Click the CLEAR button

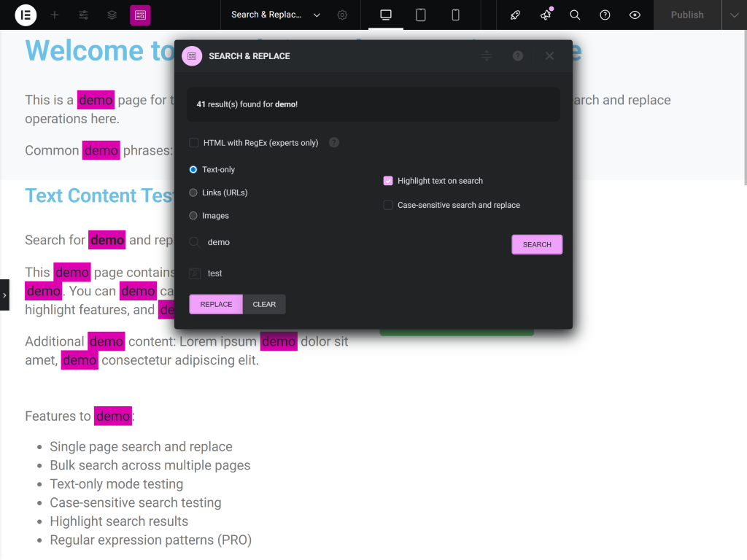pos(264,304)
